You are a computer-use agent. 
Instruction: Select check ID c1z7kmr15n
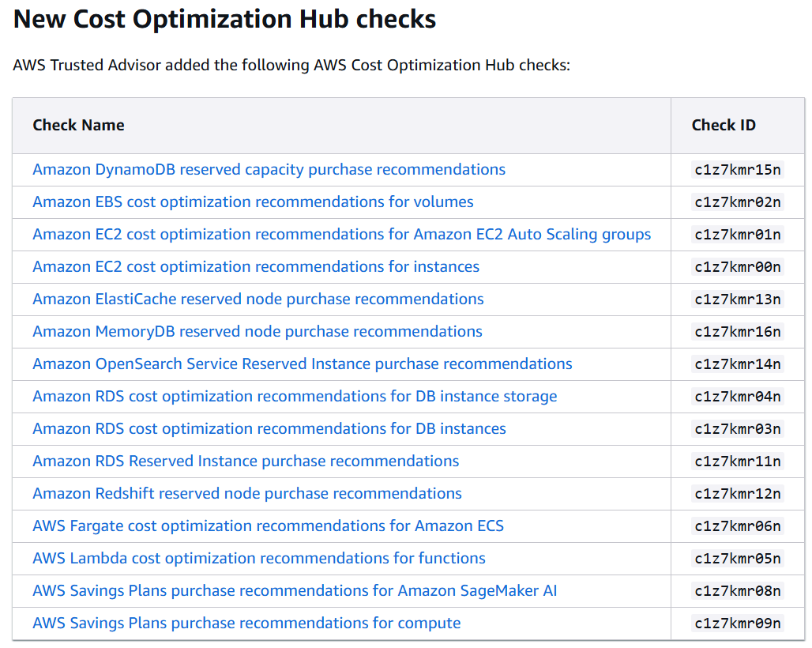click(x=738, y=170)
